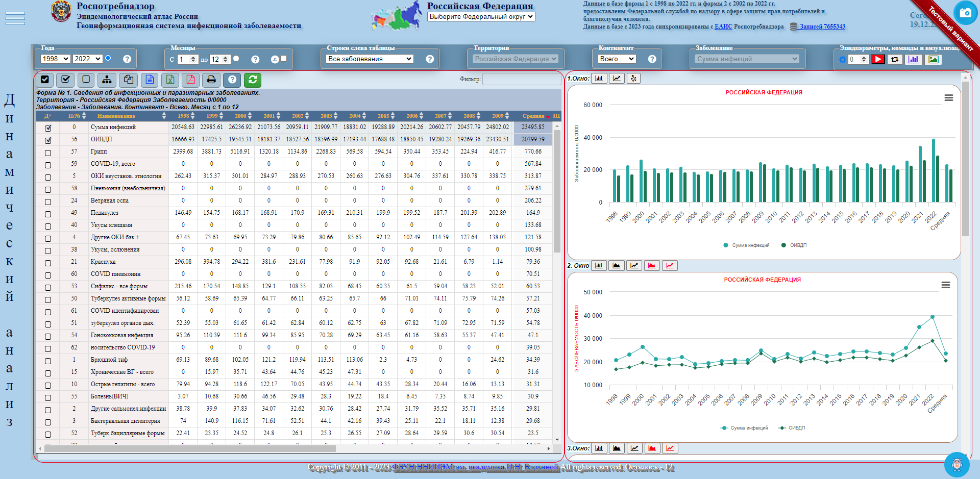Viewport: 980px width, 479px height.
Task: Click the red play button
Action: [878, 59]
